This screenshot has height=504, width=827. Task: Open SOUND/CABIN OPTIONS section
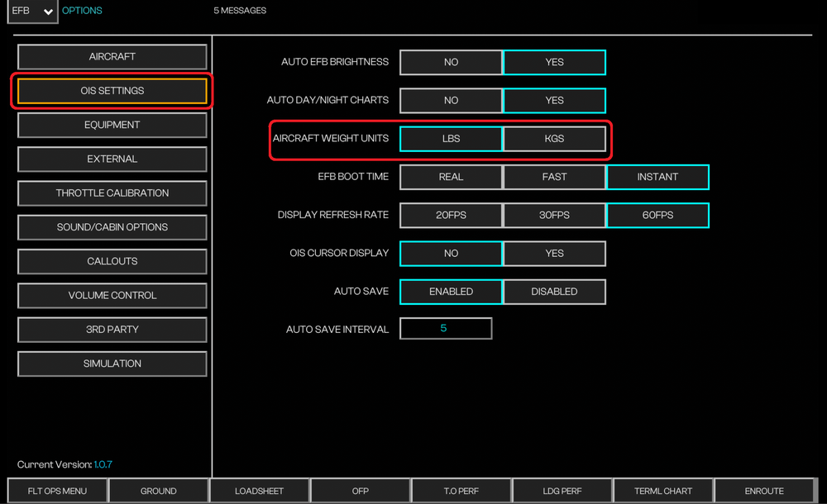[x=112, y=227]
